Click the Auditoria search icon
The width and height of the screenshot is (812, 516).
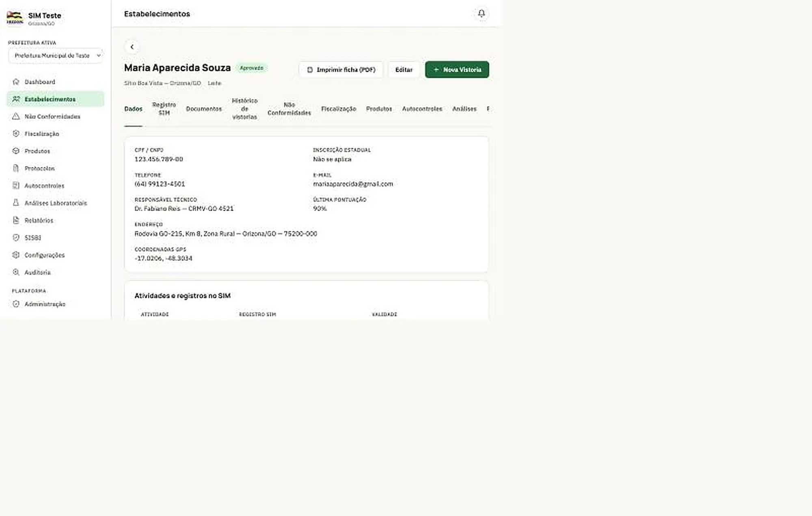(x=16, y=272)
